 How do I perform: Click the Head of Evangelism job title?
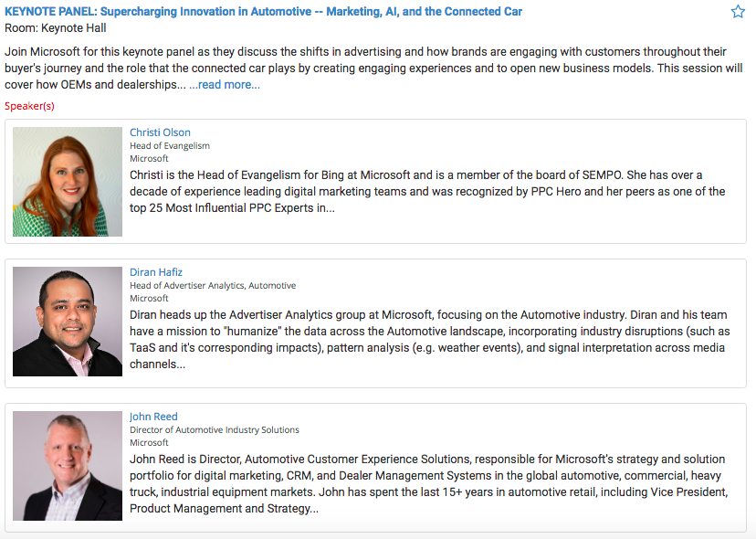170,145
